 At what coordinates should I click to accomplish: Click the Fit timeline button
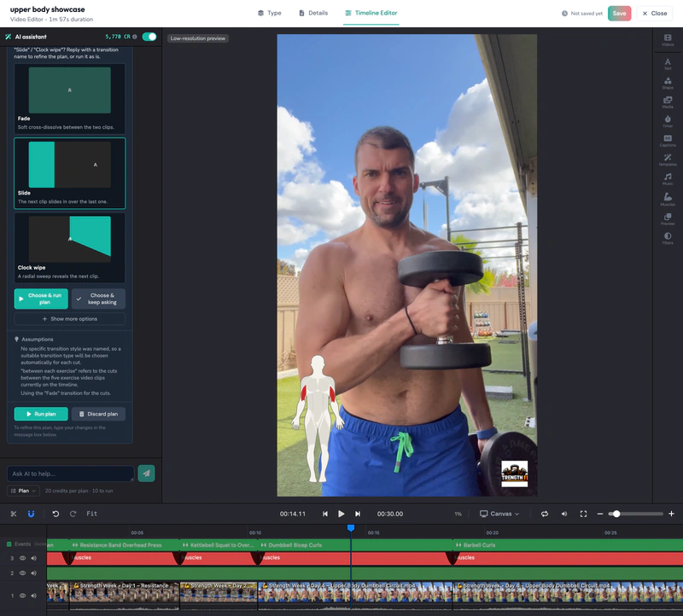(91, 514)
